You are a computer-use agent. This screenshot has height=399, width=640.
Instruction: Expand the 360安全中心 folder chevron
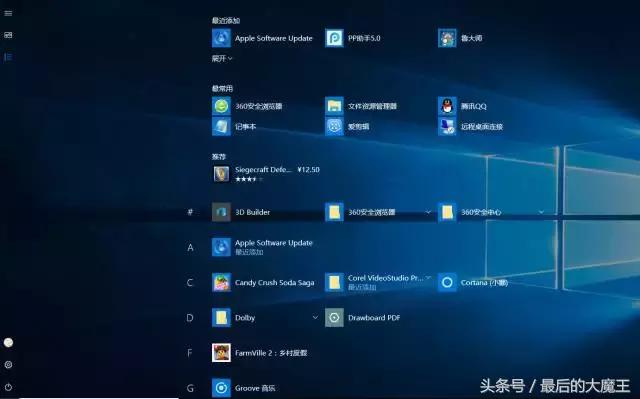pyautogui.click(x=541, y=212)
